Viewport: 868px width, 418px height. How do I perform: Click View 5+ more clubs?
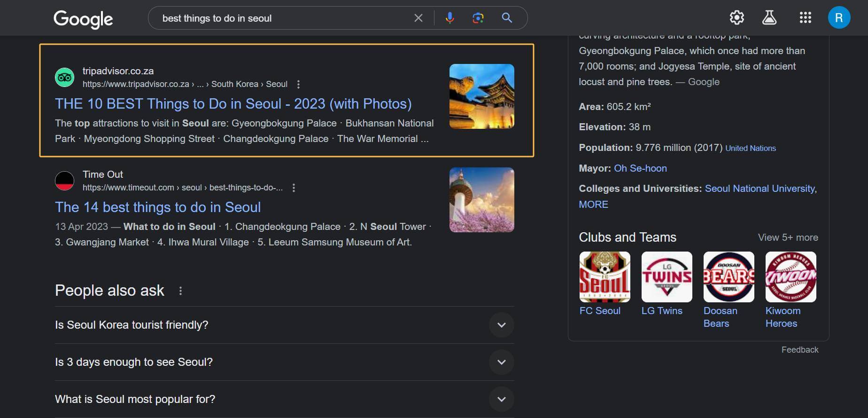coord(788,237)
